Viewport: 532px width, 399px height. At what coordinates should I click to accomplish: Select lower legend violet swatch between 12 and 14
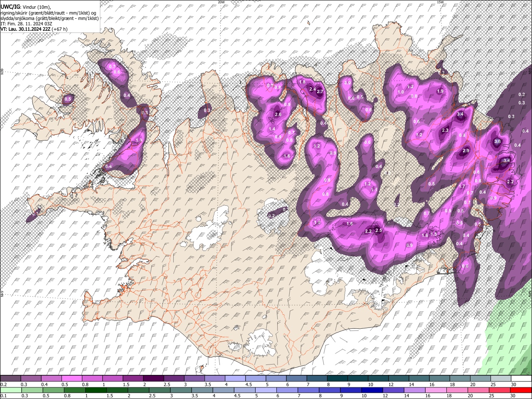tap(393, 390)
